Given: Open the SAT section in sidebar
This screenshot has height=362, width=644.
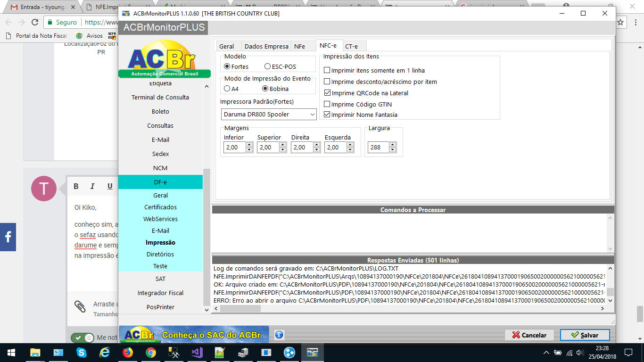Looking at the screenshot, I should (x=160, y=279).
